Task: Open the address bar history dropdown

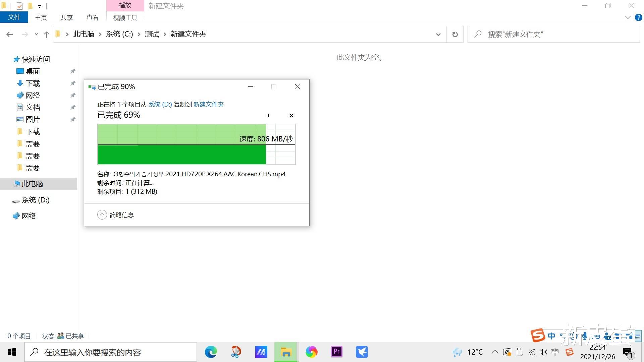Action: tap(438, 34)
